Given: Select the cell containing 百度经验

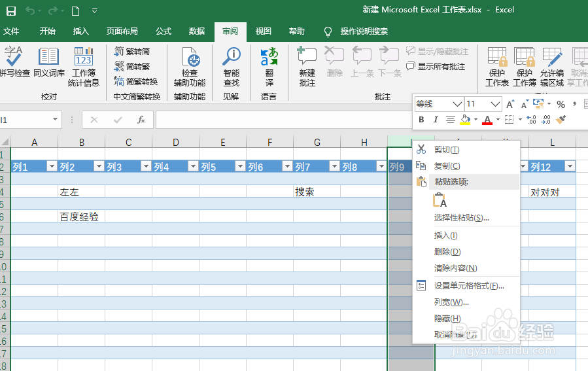Looking at the screenshot, I should [81, 216].
